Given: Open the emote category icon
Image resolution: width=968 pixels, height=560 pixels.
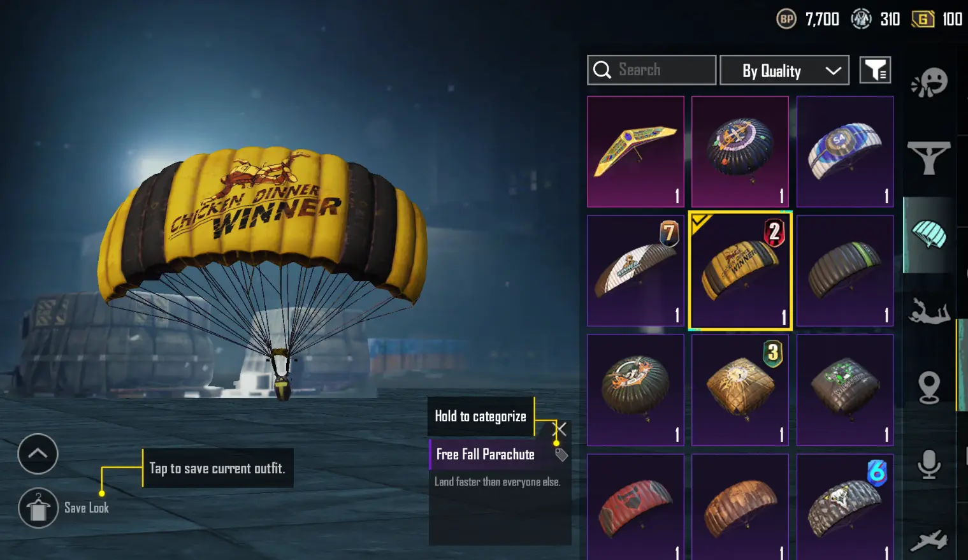Looking at the screenshot, I should [929, 82].
